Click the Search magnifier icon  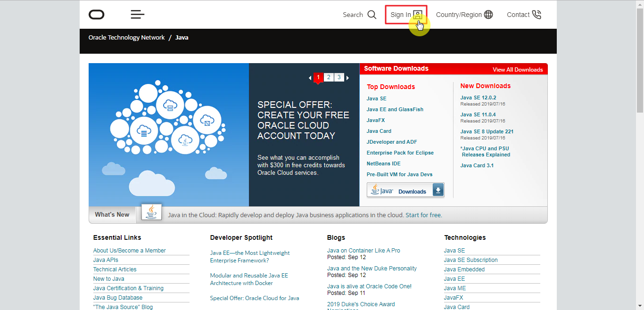[x=372, y=15]
